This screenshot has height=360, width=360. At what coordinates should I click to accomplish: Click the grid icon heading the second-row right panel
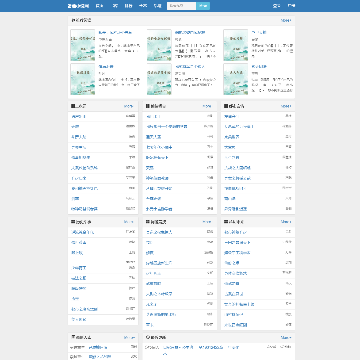tap(226, 221)
